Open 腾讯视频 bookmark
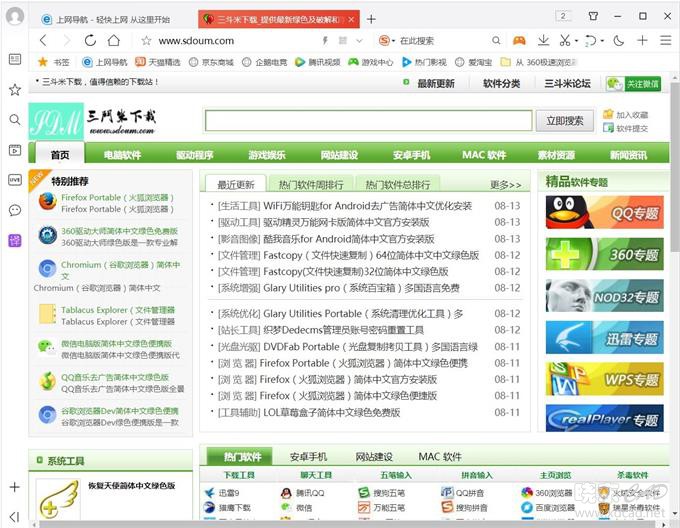Image resolution: width=680 pixels, height=528 pixels. point(317,62)
